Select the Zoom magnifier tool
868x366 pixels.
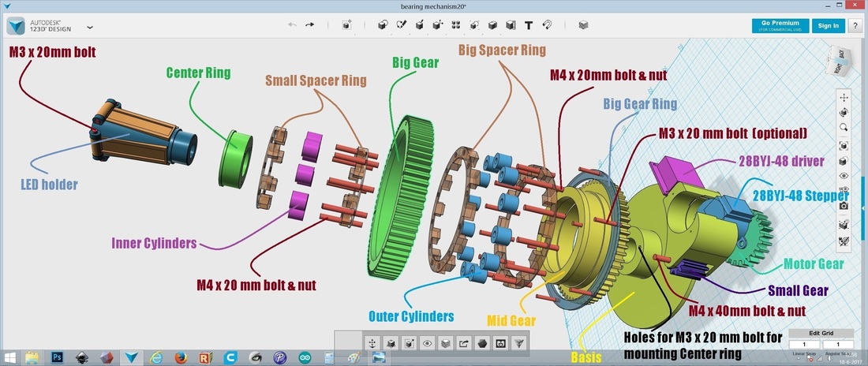[844, 127]
